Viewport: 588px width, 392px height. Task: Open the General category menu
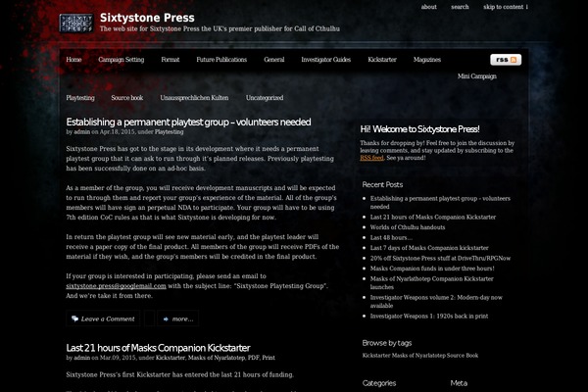274,60
